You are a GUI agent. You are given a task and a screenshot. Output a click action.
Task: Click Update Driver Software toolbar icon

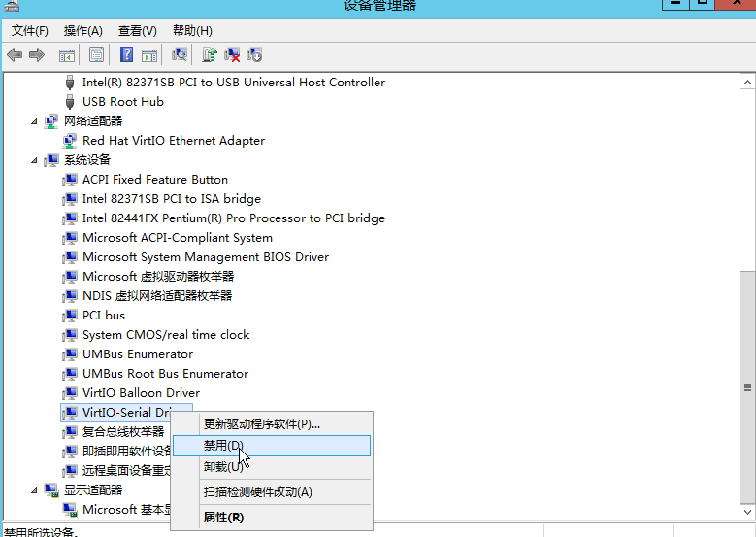coord(210,55)
